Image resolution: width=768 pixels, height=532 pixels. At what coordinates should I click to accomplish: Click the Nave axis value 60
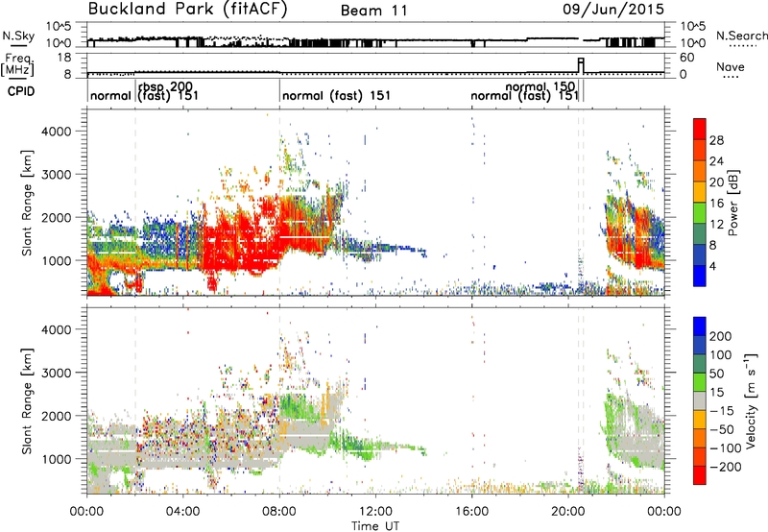click(x=686, y=58)
